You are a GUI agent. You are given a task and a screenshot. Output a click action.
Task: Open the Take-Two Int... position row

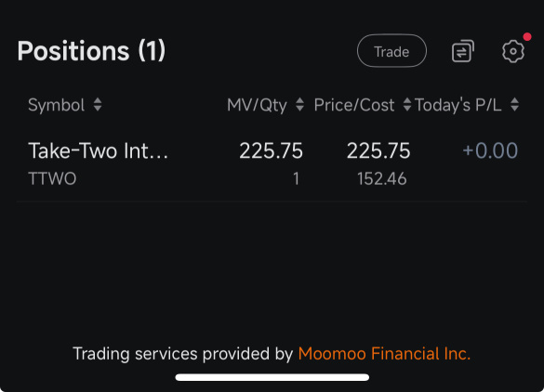click(x=272, y=163)
